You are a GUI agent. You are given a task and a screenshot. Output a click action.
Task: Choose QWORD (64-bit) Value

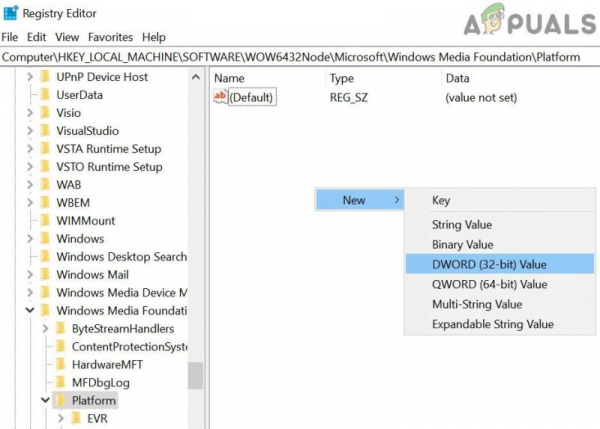point(500,284)
